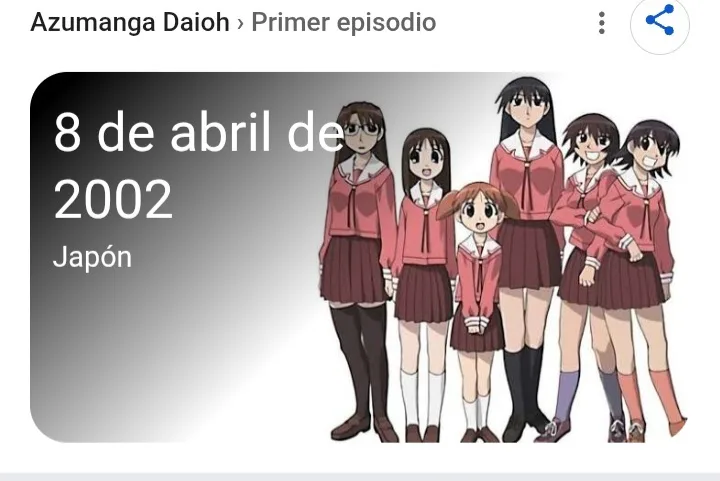This screenshot has height=481, width=720.
Task: Open the three-dot more options menu
Action: coord(602,22)
